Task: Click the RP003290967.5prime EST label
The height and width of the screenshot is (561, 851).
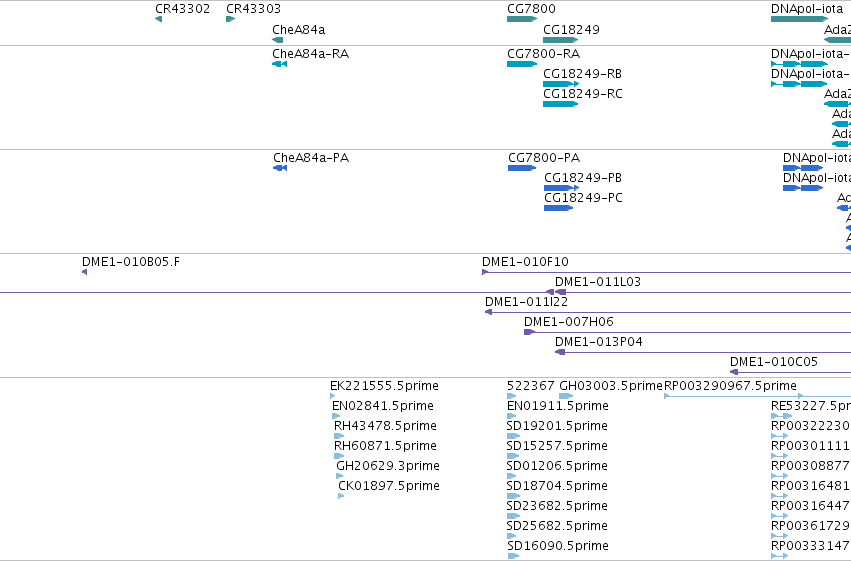Action: (731, 386)
